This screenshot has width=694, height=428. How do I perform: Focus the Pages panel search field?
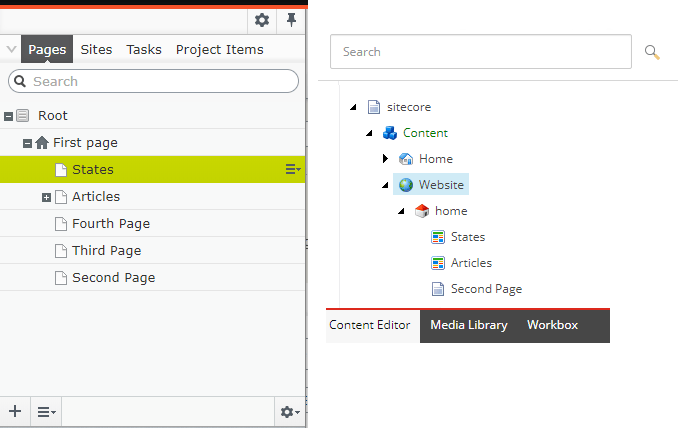pos(153,81)
